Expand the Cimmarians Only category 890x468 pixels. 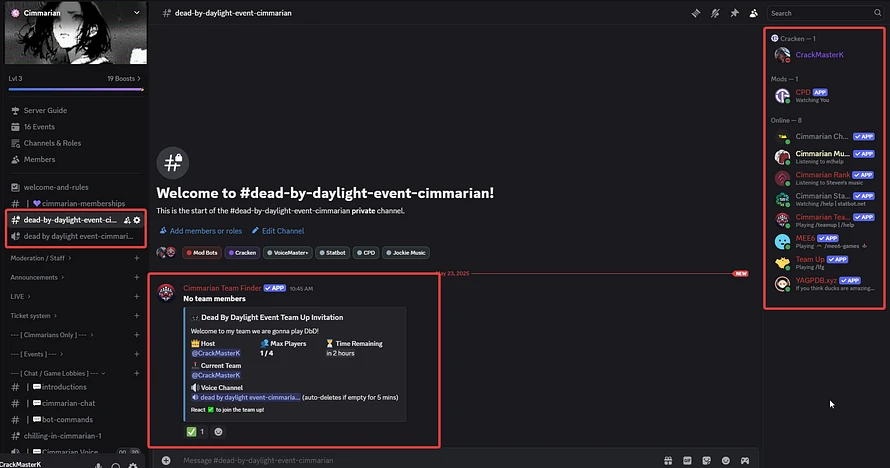pyautogui.click(x=52, y=335)
